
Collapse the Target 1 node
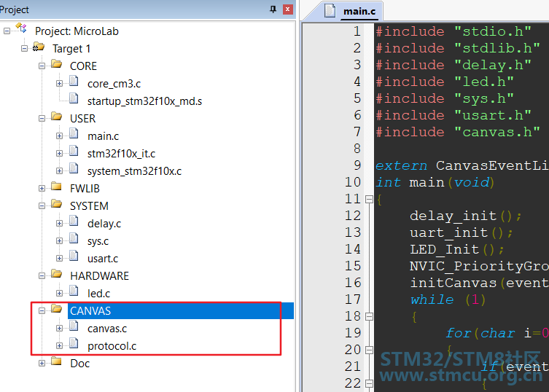tap(24, 48)
